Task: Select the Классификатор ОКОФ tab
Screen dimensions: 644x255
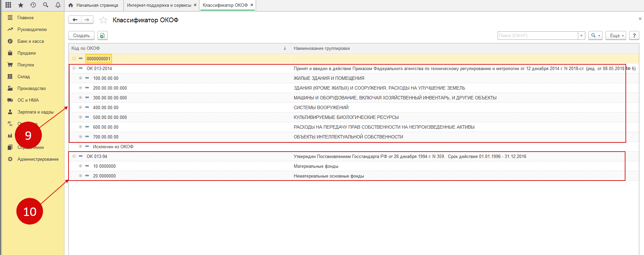Action: click(x=225, y=5)
